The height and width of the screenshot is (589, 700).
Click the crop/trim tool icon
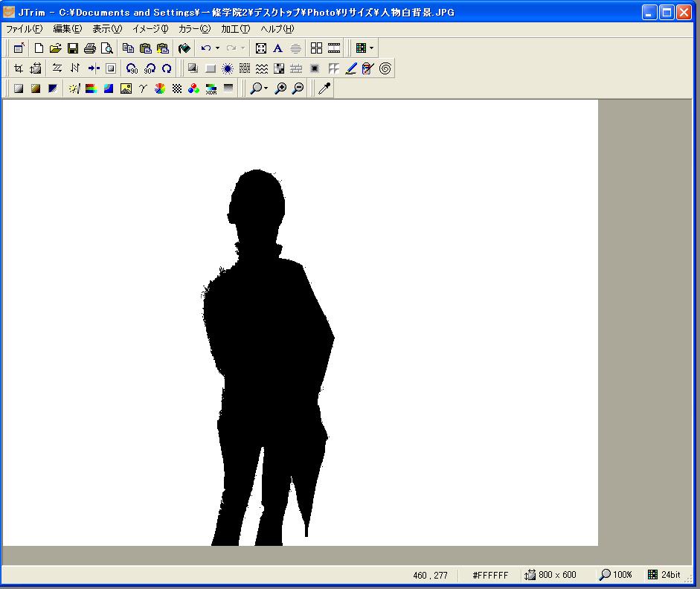(x=19, y=68)
